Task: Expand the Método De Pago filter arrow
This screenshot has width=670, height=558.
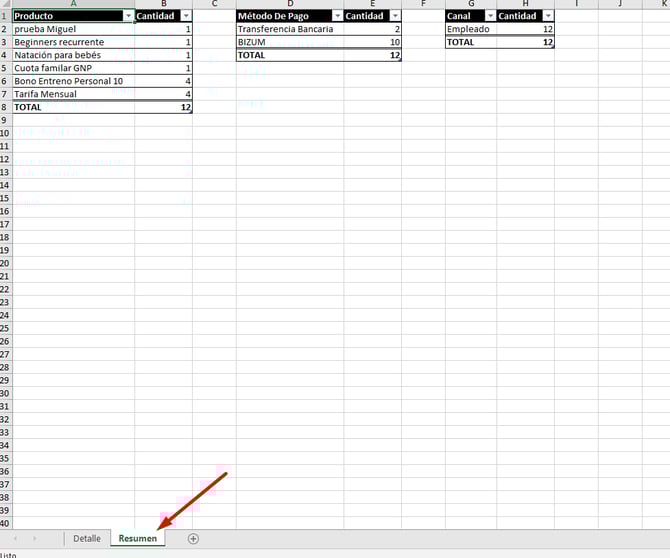Action: tap(336, 17)
